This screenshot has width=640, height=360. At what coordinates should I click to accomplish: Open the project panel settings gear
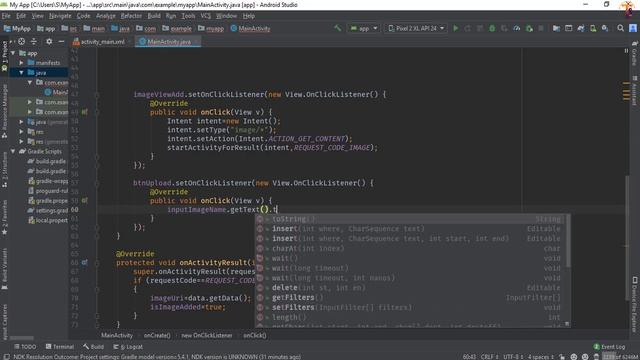click(49, 41)
